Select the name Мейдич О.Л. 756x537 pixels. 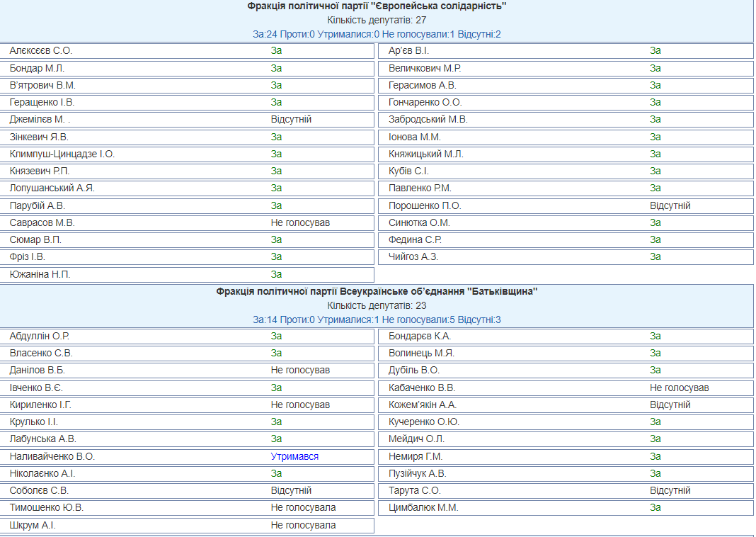point(416,439)
